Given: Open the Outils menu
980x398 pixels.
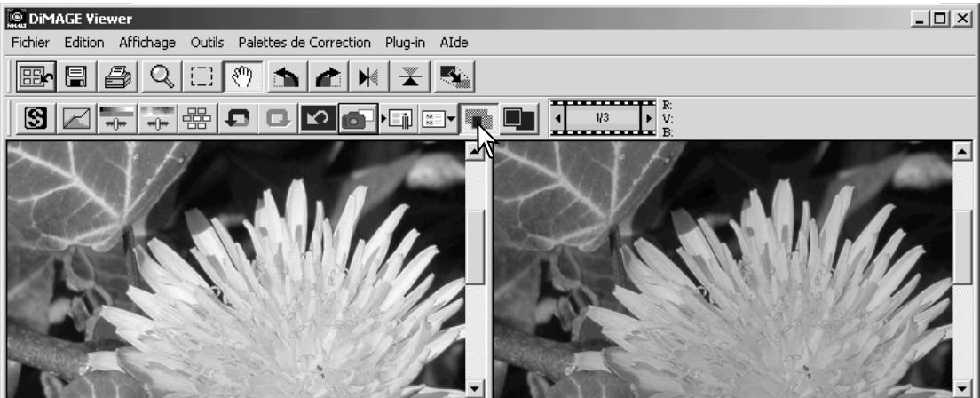Looking at the screenshot, I should [207, 43].
